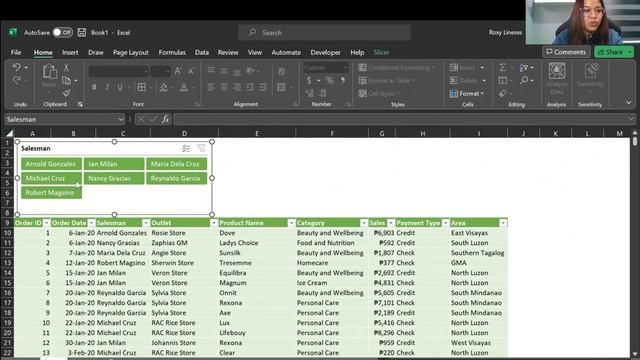The height and width of the screenshot is (360, 640).
Task: Click the Center align icon
Action: (x=224, y=87)
